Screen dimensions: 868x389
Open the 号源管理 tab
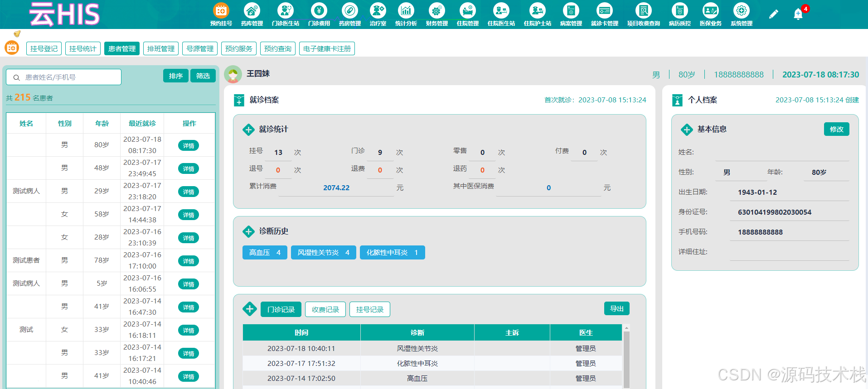coord(200,48)
